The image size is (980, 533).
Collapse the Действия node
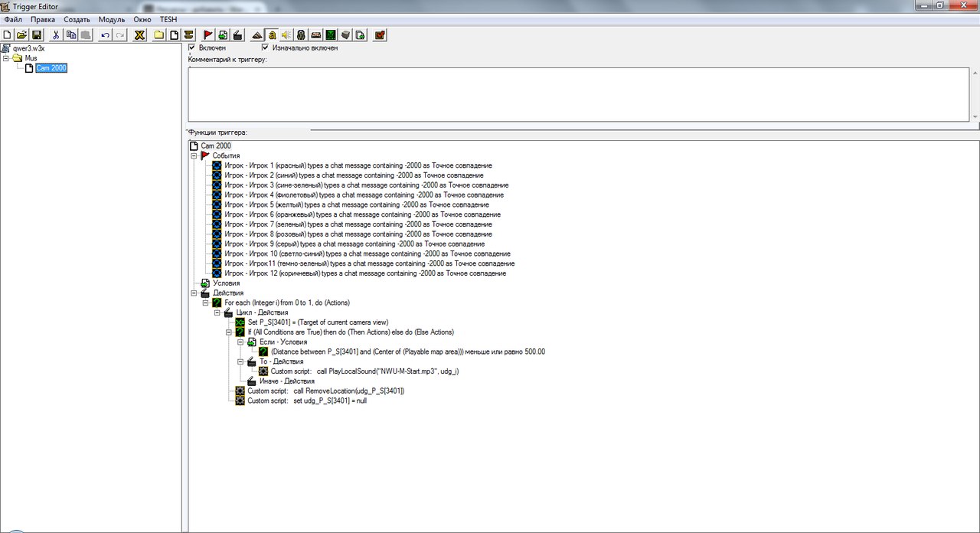pyautogui.click(x=194, y=293)
